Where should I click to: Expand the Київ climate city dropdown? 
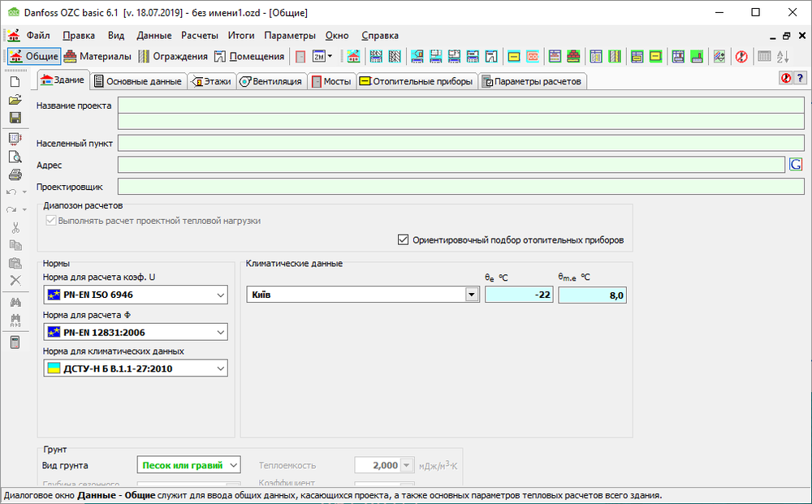472,295
